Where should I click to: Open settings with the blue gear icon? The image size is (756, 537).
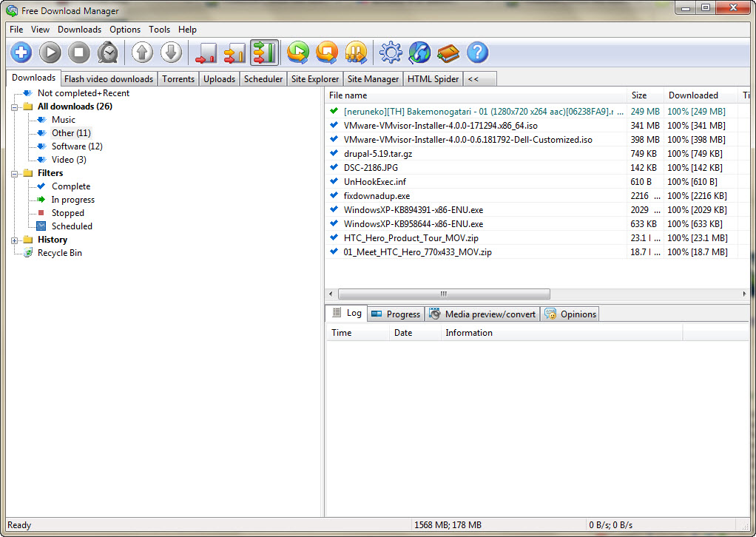coord(391,52)
